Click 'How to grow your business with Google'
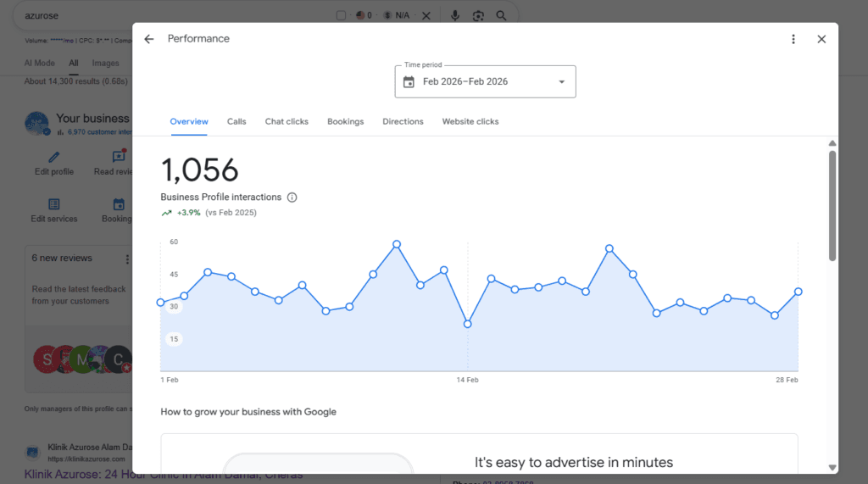868x484 pixels. point(248,411)
